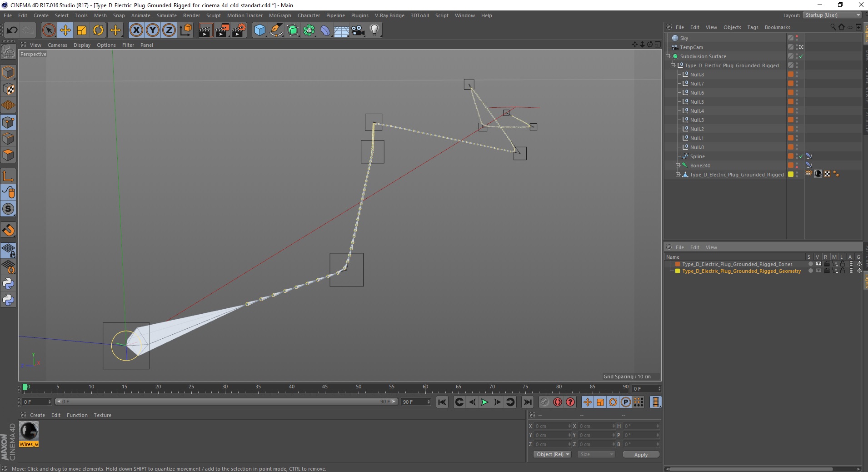The image size is (868, 472).
Task: Click Make Editable icon in left toolbar
Action: pyautogui.click(x=8, y=51)
